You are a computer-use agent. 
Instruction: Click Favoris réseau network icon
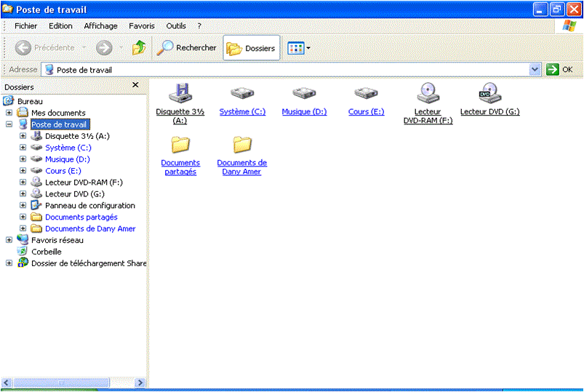click(23, 239)
